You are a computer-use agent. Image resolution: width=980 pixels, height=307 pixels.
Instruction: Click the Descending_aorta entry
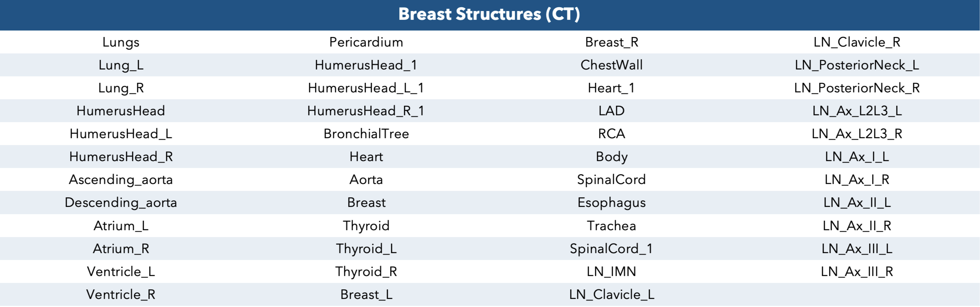pyautogui.click(x=121, y=203)
